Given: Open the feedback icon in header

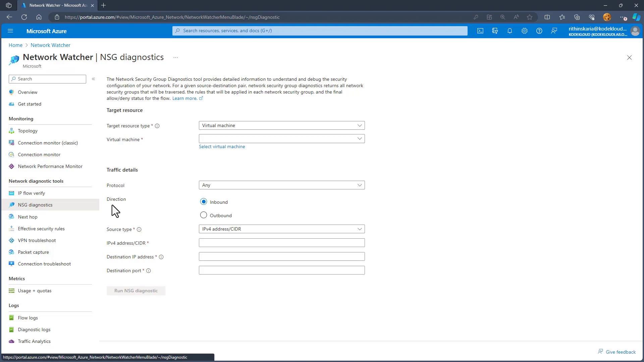Looking at the screenshot, I should tap(554, 31).
